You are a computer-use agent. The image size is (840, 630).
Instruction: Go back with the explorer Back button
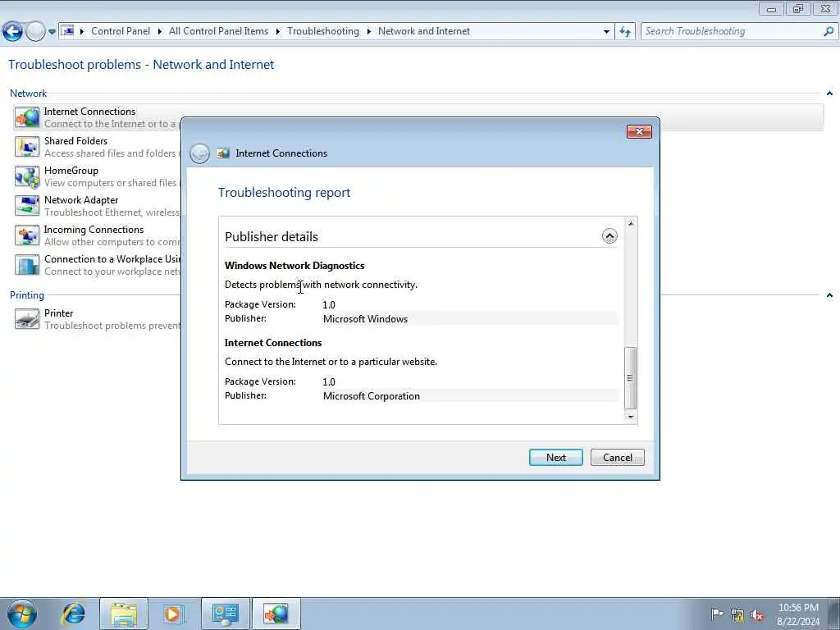(12, 32)
